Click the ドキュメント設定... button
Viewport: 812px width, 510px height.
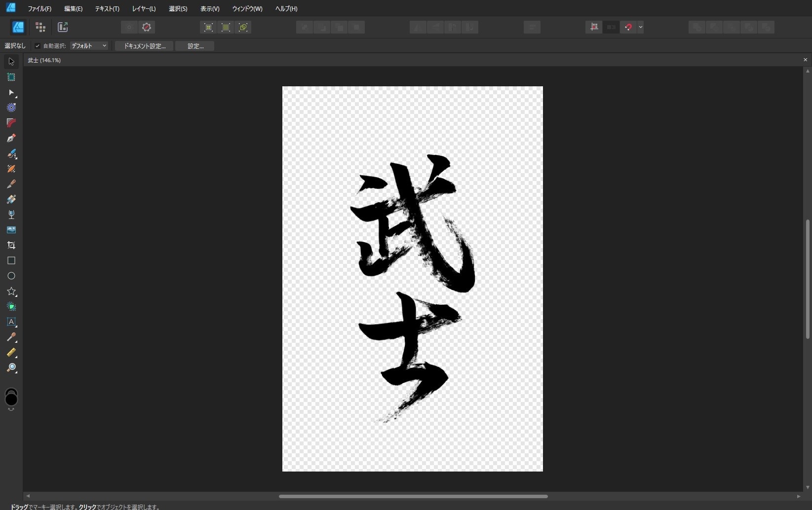pos(144,46)
